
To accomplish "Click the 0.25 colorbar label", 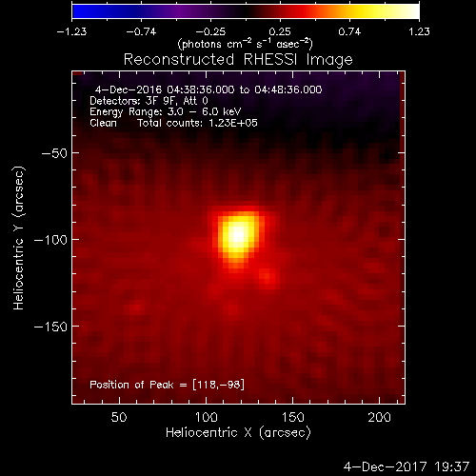I will tap(280, 31).
